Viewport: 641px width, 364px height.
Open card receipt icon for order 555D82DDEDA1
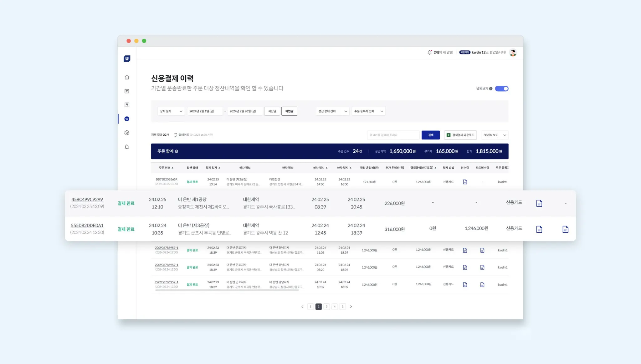click(x=565, y=229)
